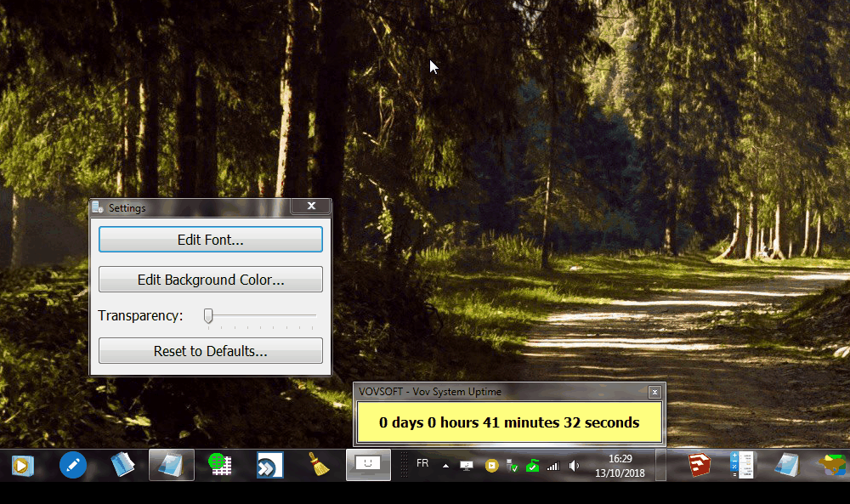Image resolution: width=850 pixels, height=504 pixels.
Task: Open the blue double-arrow taskbar icon
Action: coord(269,465)
